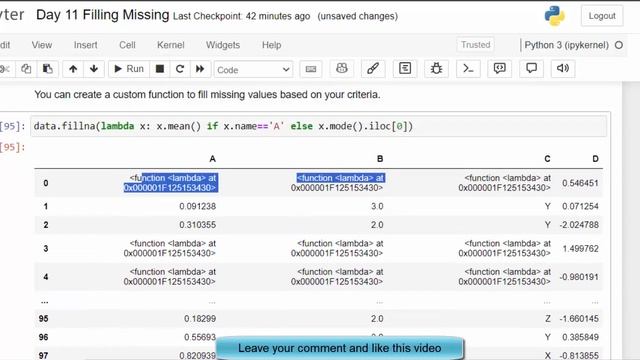The width and height of the screenshot is (640, 360).
Task: Click value 0.18299 in row 95
Action: pos(200,319)
